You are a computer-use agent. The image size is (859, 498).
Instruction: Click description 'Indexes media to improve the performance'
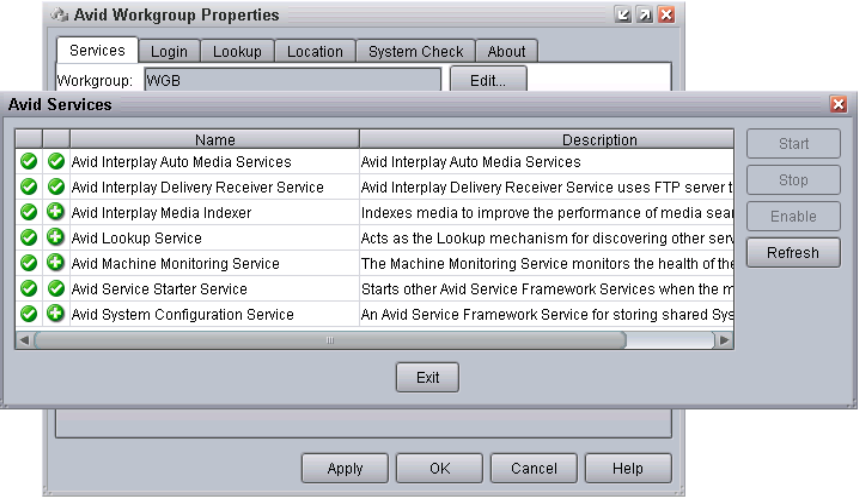[x=546, y=213]
